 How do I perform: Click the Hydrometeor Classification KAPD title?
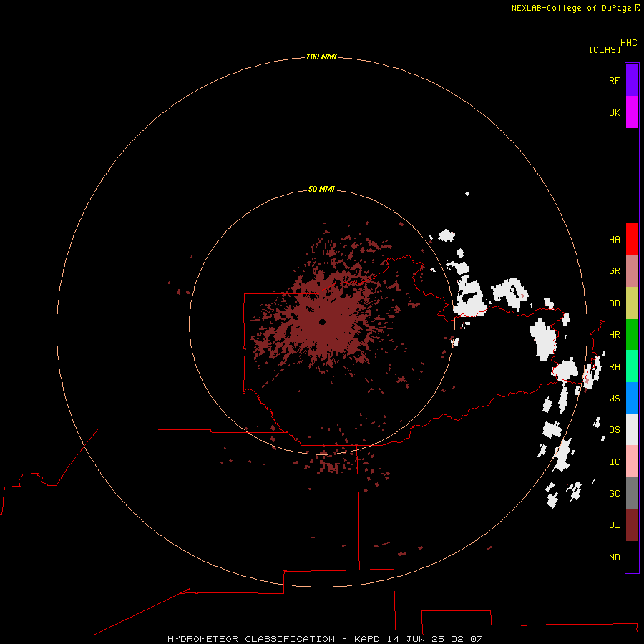tap(325, 639)
